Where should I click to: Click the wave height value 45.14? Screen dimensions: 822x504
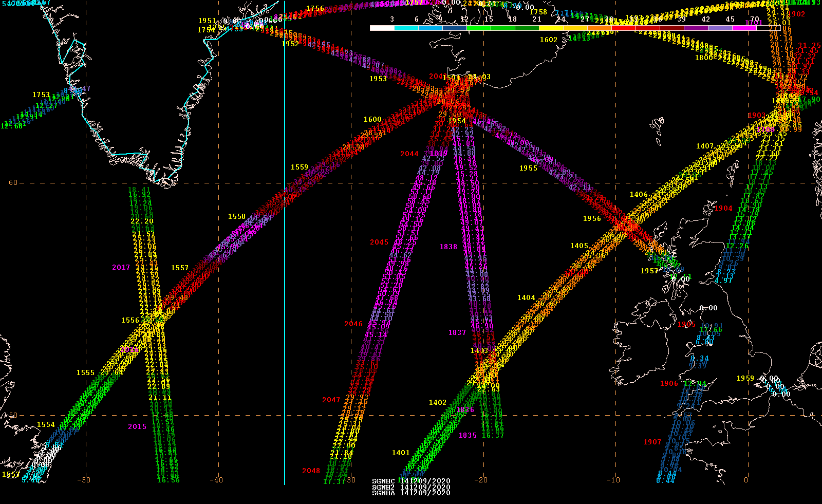click(376, 334)
